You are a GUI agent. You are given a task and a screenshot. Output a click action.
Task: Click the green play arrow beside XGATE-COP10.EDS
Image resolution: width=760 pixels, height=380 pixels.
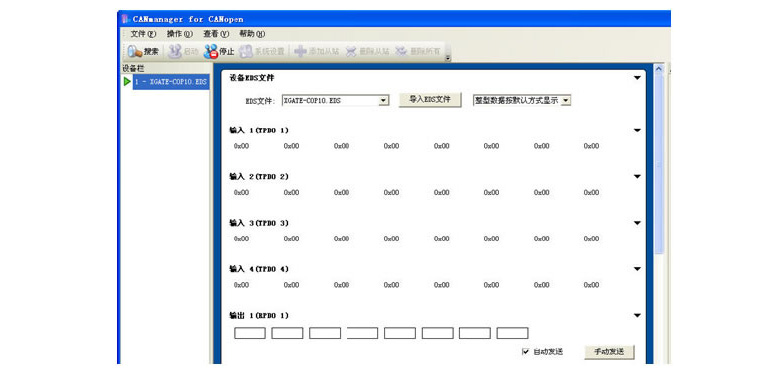(127, 81)
